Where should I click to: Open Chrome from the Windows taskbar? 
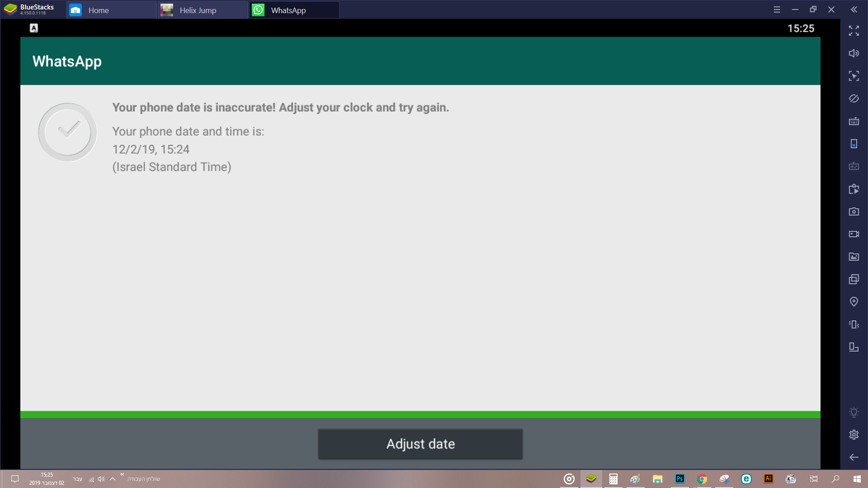point(702,479)
